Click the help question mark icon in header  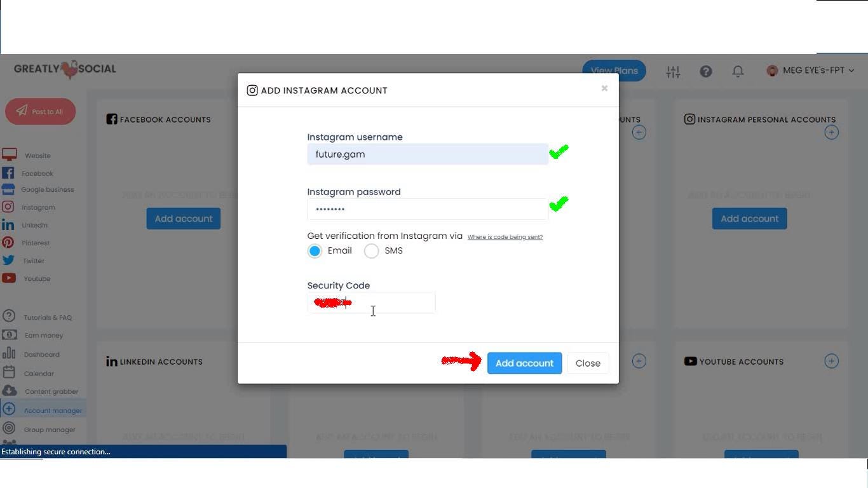tap(705, 71)
